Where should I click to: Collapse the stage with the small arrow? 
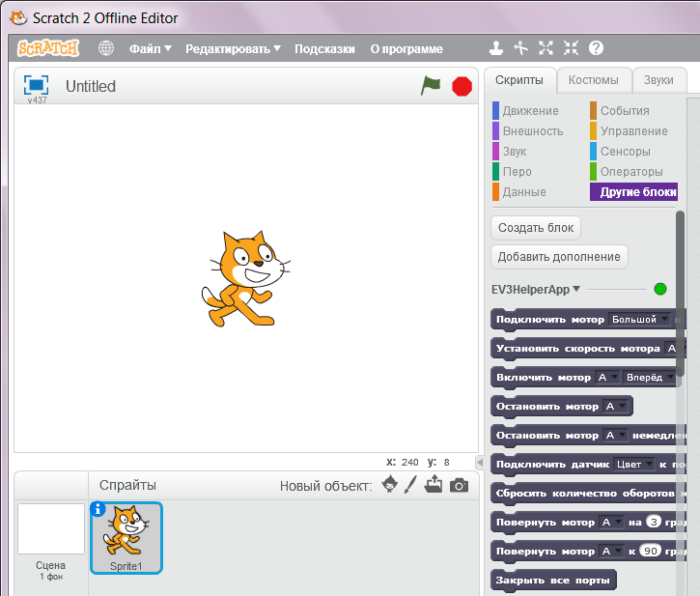[x=480, y=462]
